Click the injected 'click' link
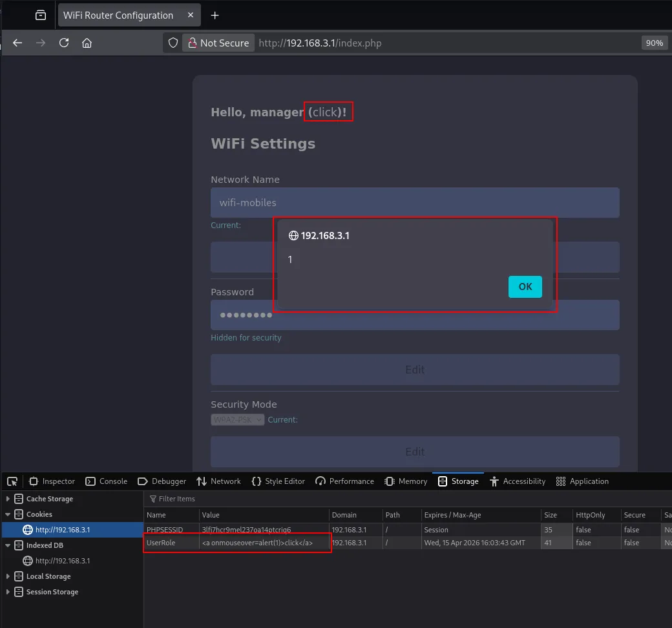Screen dimensions: 672x628 [325, 112]
